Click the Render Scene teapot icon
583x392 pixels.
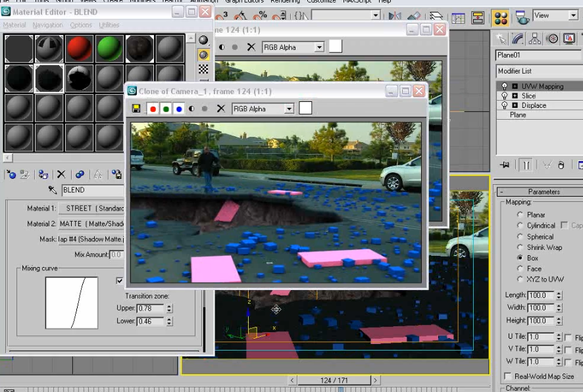(522, 18)
